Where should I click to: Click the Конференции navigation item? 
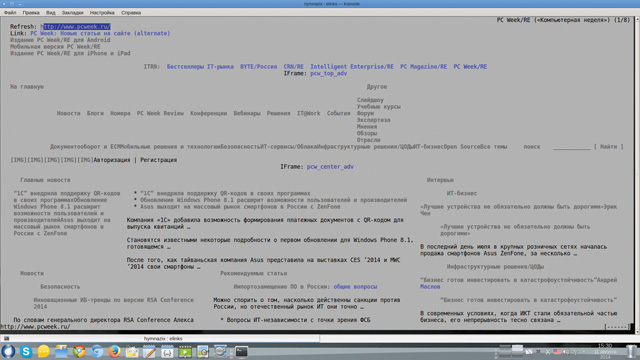tap(209, 113)
